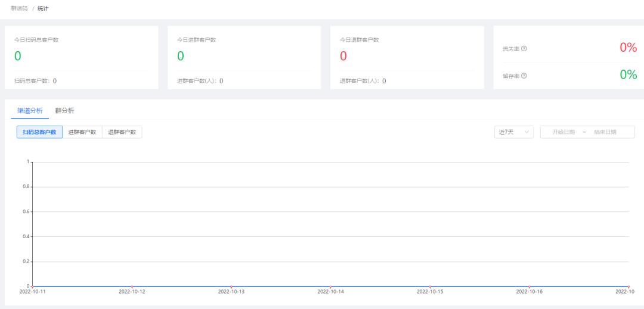The height and width of the screenshot is (309, 644).
Task: Open the 结束日期 date picker field
Action: point(605,132)
